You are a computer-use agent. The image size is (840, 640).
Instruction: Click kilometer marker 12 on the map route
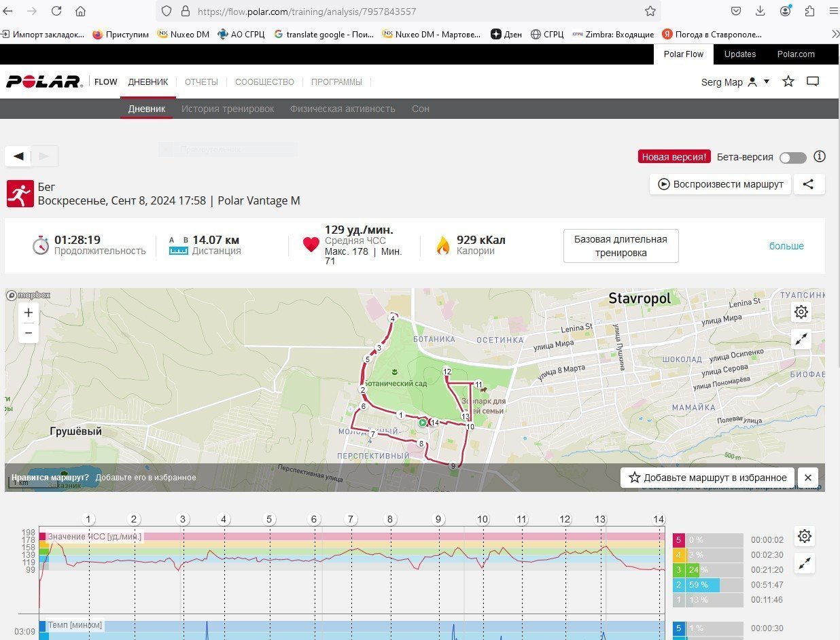click(447, 372)
